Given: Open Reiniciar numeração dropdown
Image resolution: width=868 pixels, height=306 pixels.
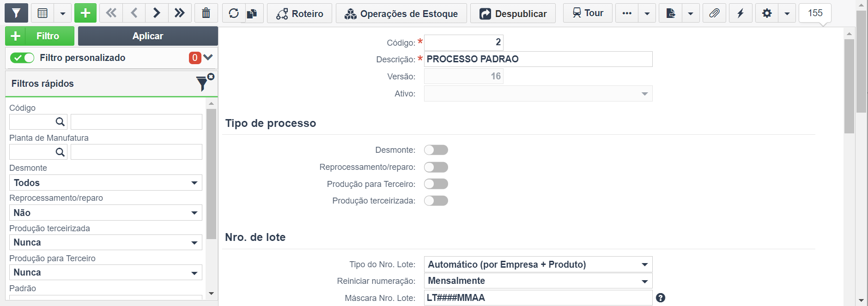Looking at the screenshot, I should (x=538, y=281).
